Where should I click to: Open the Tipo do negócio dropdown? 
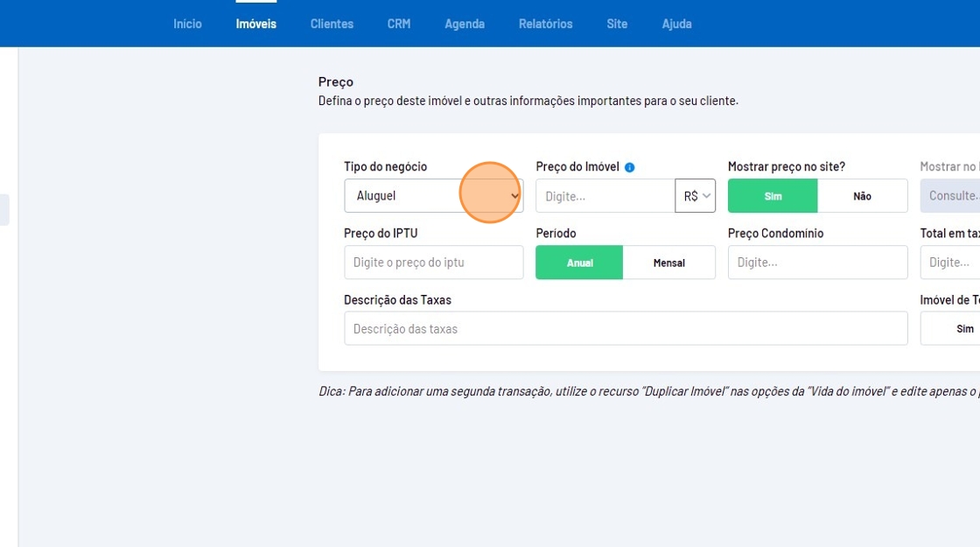pos(433,196)
